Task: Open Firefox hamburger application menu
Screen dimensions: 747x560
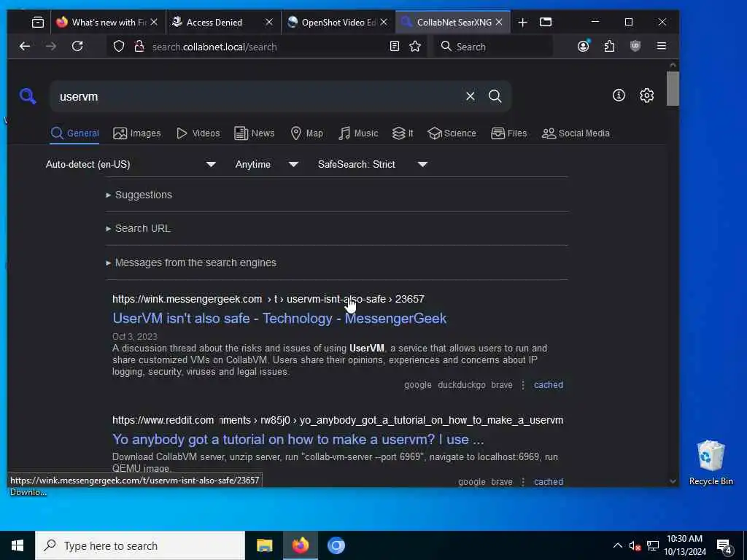Action: click(662, 46)
